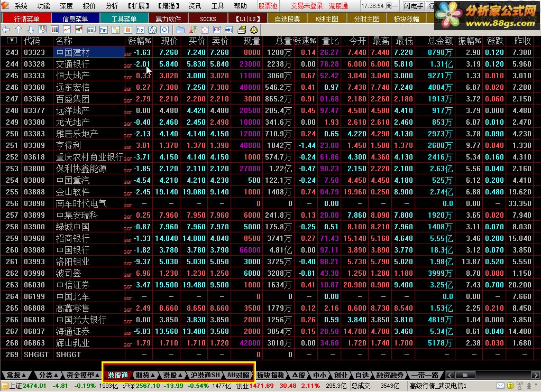Click the orange 自 self-select icon

click(127, 30)
